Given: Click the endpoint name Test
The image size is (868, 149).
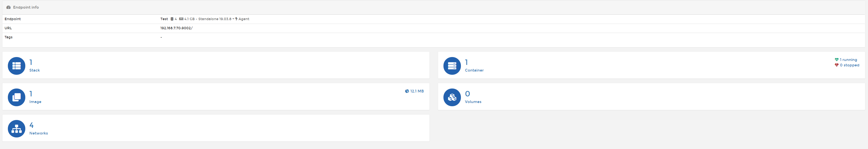Looking at the screenshot, I should (x=164, y=19).
